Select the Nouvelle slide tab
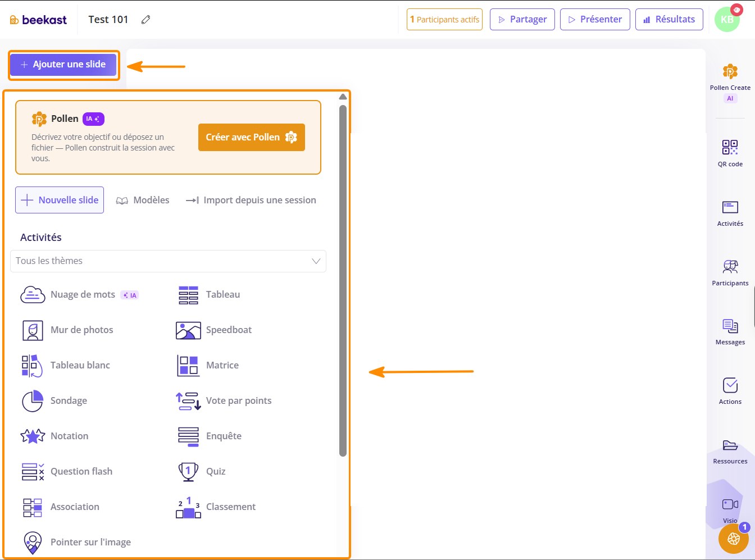Image resolution: width=755 pixels, height=560 pixels. tap(60, 200)
